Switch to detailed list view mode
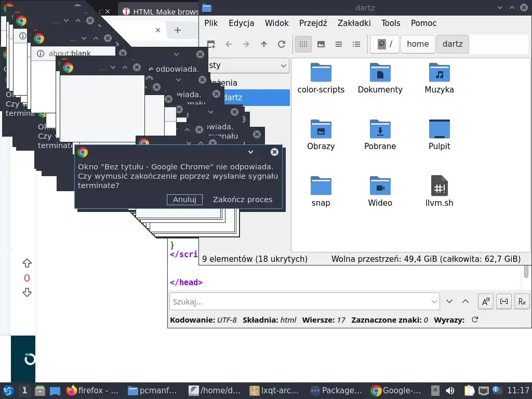This screenshot has height=399, width=532. [x=356, y=44]
